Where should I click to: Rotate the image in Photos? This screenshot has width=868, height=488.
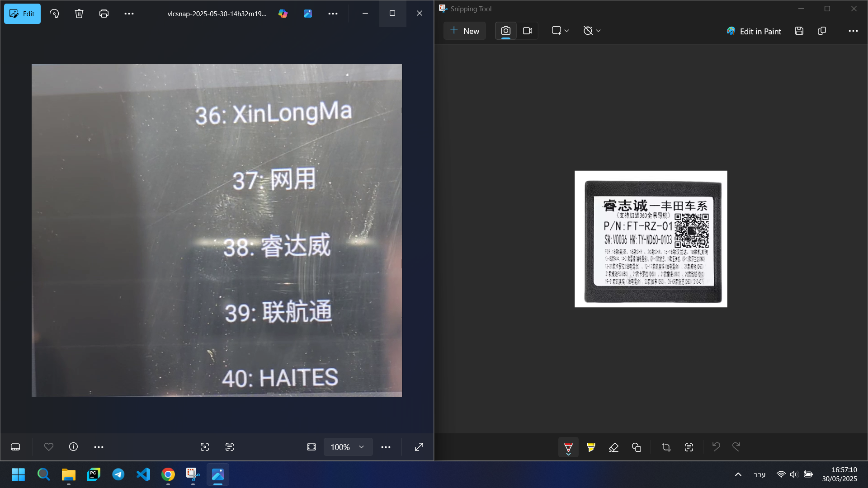point(54,14)
